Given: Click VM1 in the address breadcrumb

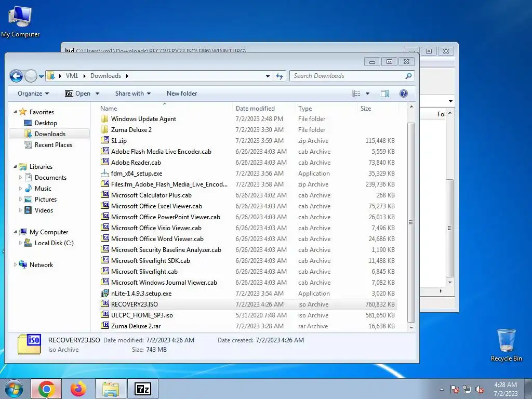Looking at the screenshot, I should (72, 76).
